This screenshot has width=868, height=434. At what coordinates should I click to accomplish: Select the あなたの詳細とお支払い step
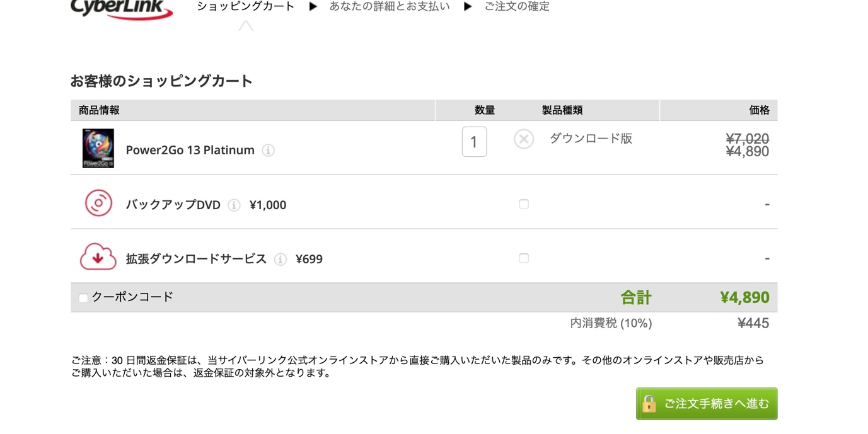tap(390, 6)
